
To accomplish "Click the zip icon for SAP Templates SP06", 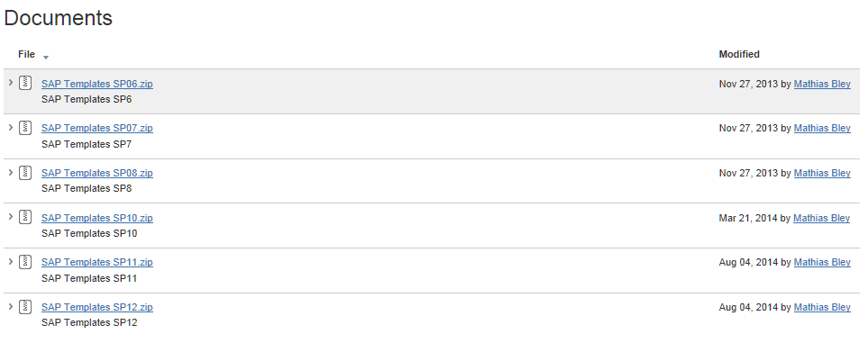I will point(25,83).
